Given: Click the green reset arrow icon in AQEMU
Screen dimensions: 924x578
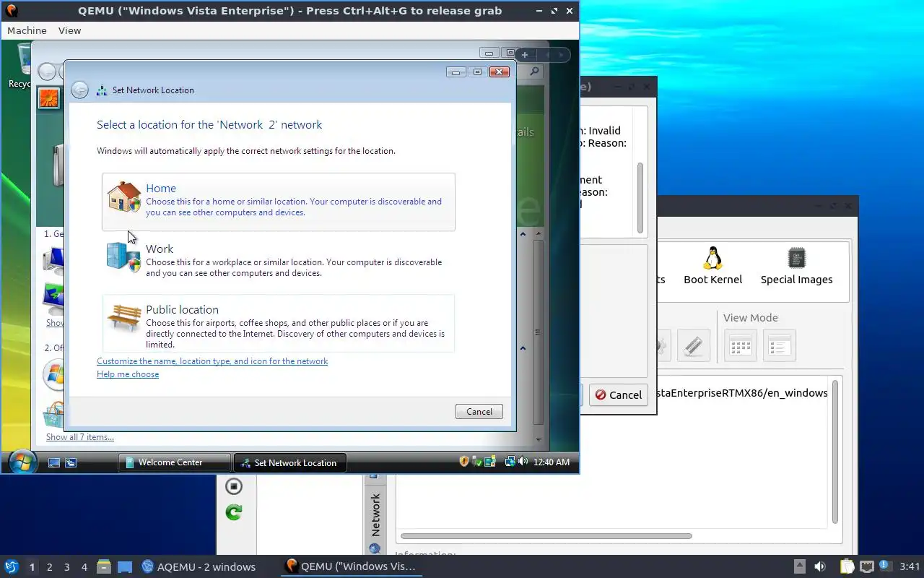Looking at the screenshot, I should (234, 512).
